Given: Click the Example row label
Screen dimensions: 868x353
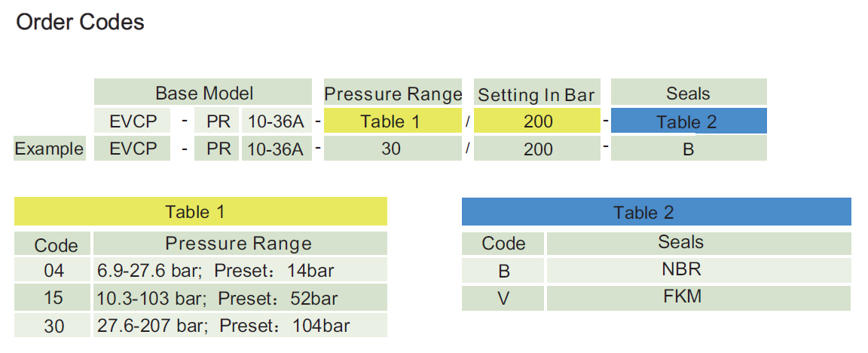Looking at the screenshot, I should [x=49, y=149].
